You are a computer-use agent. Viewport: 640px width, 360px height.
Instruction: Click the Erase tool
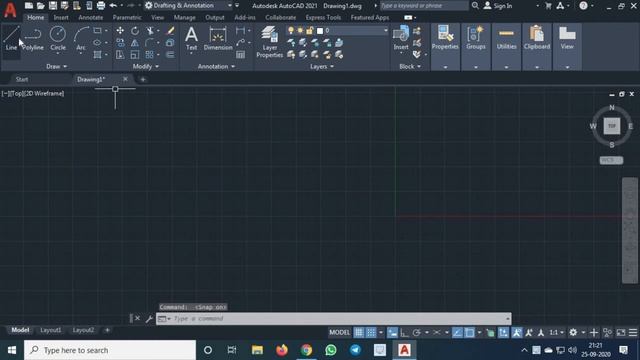(171, 31)
